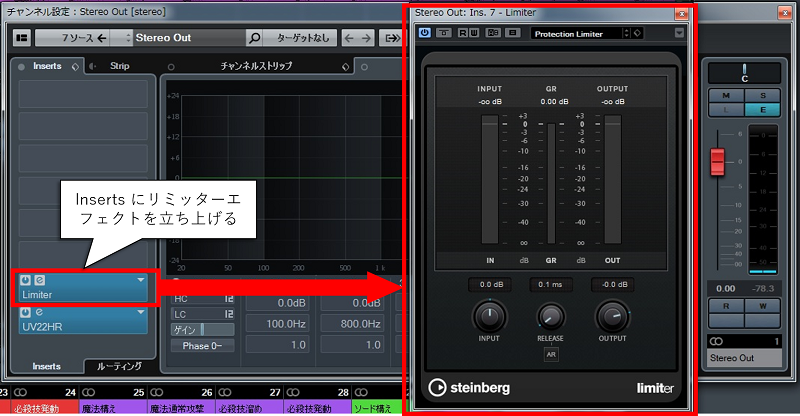Click the Stereo Out channel name label
Image resolution: width=800 pixels, height=416 pixels.
[x=744, y=358]
